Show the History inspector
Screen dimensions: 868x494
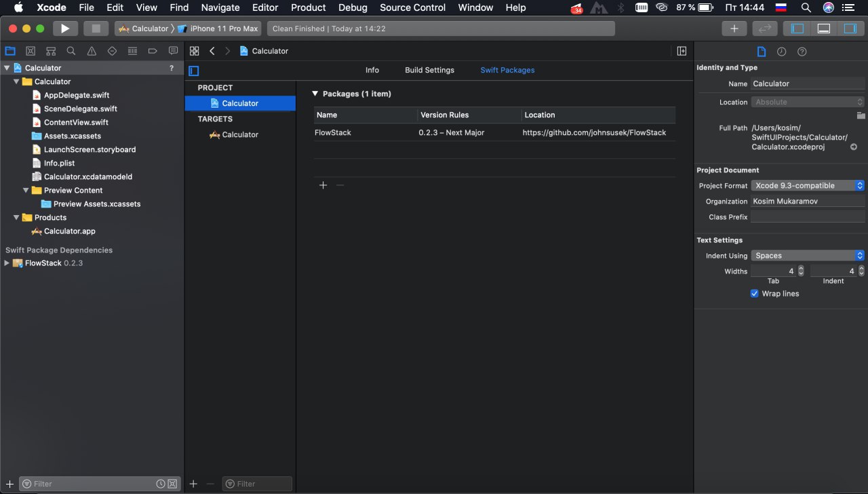782,52
